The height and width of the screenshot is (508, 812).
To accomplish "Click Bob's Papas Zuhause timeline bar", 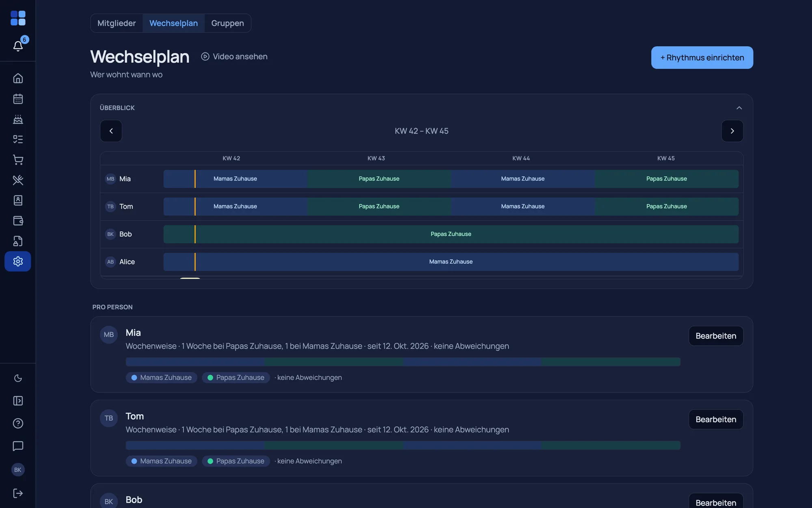I will [x=451, y=234].
